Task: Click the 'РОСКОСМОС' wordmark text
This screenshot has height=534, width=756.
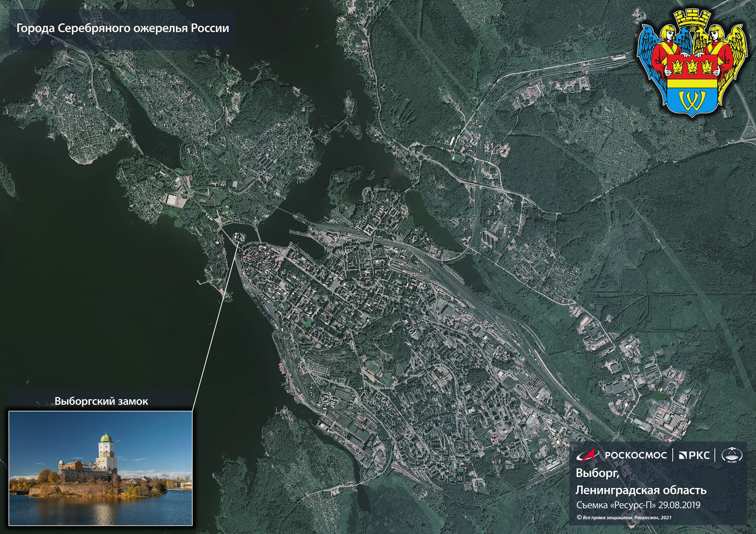Action: (x=636, y=455)
